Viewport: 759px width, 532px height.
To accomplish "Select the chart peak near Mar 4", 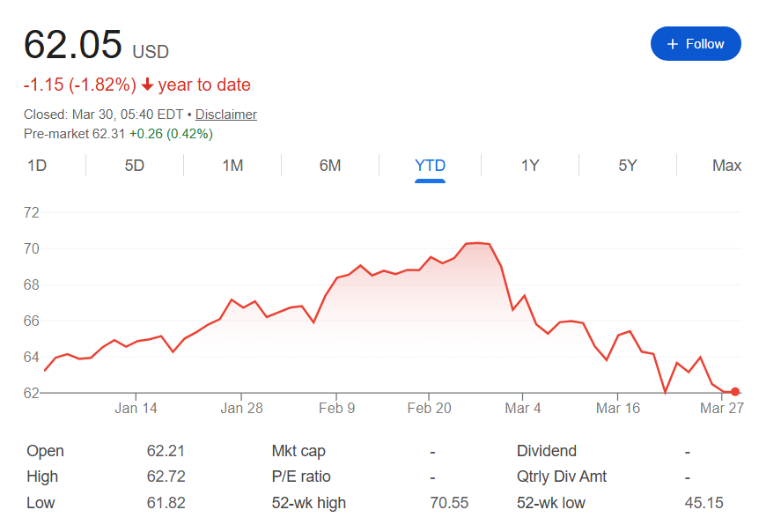I will (475, 242).
